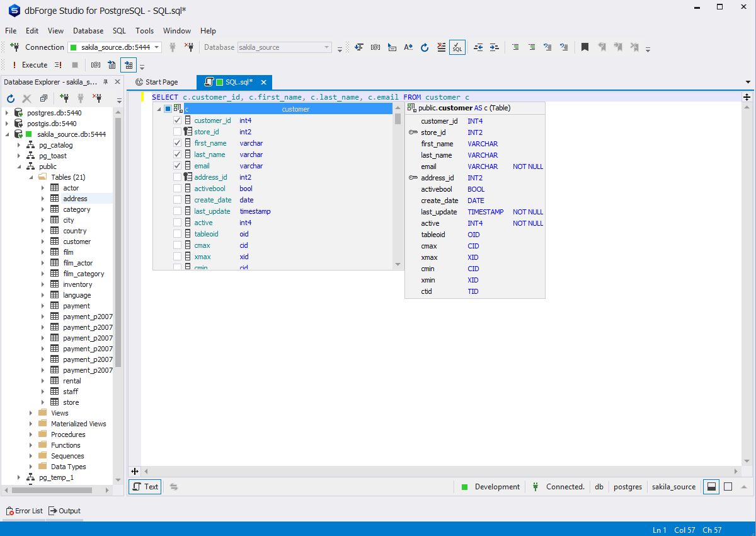This screenshot has width=756, height=536.
Task: Check the store_id column checkbox
Action: [178, 132]
